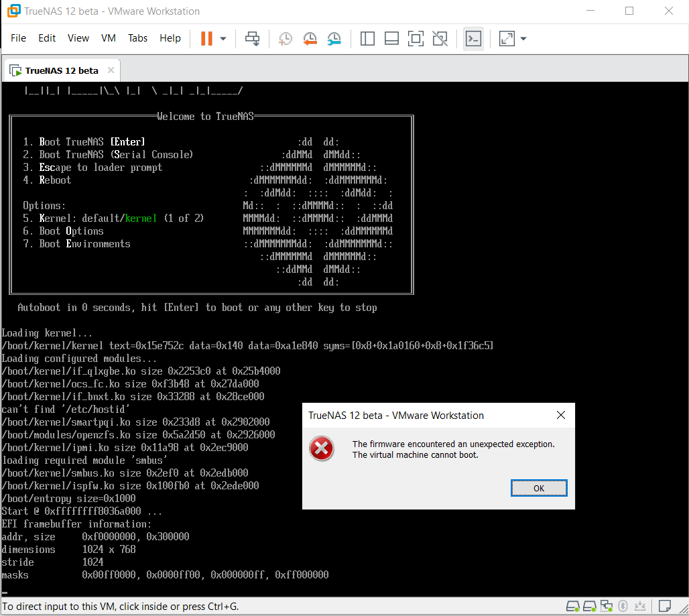Open the Help menu
This screenshot has height=616, width=689.
(x=170, y=38)
